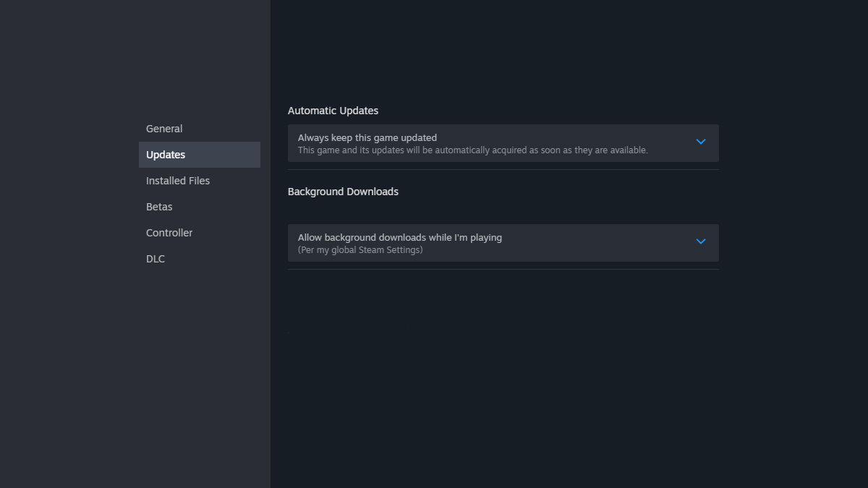Click the divider line below Background Downloads dropdown
Image resolution: width=868 pixels, height=488 pixels.
503,269
